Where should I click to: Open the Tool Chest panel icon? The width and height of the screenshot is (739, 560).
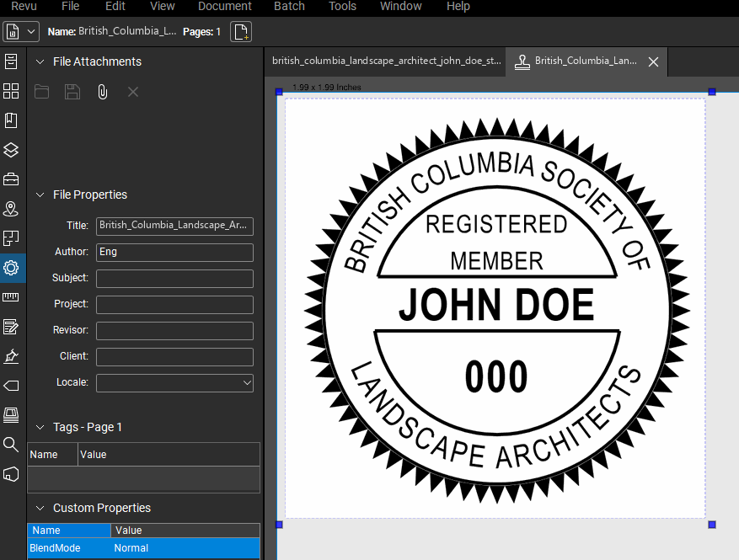point(11,179)
